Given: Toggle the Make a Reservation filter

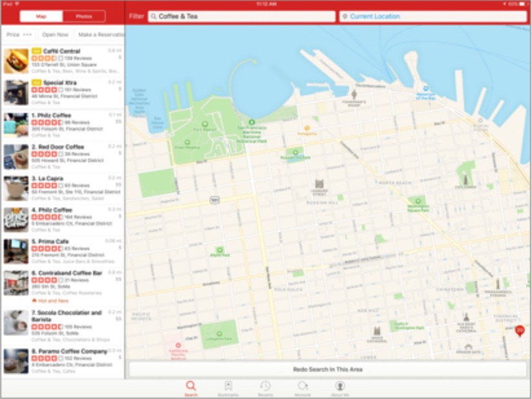Looking at the screenshot, I should pos(100,35).
